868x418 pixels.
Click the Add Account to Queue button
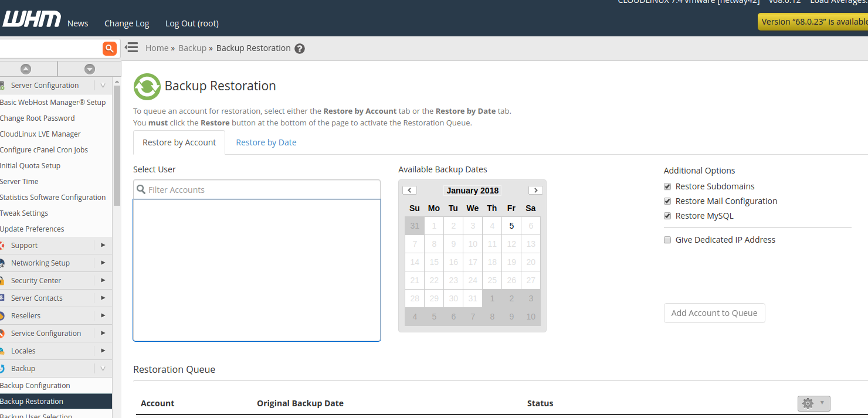tap(714, 313)
